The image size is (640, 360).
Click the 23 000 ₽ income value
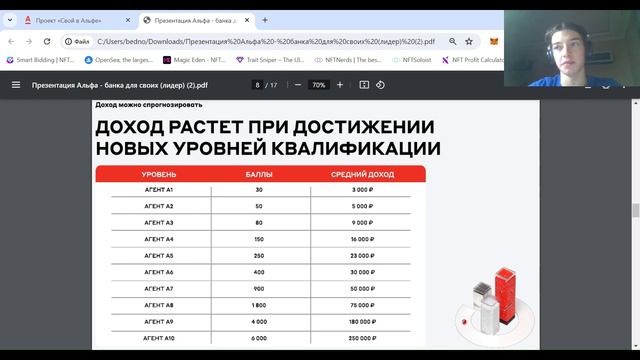[x=362, y=256]
